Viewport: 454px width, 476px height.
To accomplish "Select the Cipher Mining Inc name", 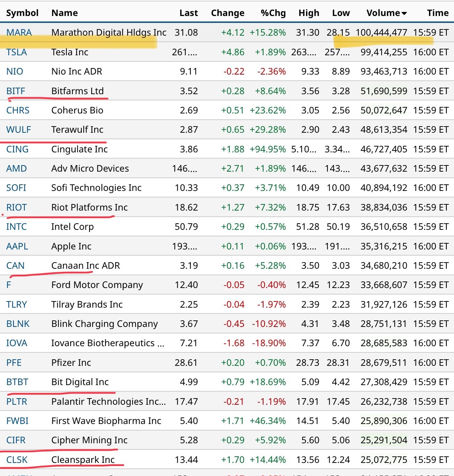I will pos(89,440).
